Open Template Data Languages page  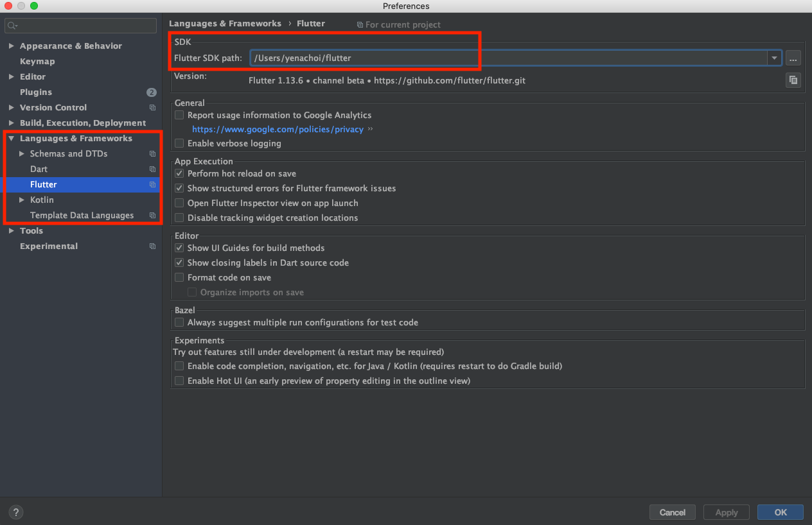82,216
